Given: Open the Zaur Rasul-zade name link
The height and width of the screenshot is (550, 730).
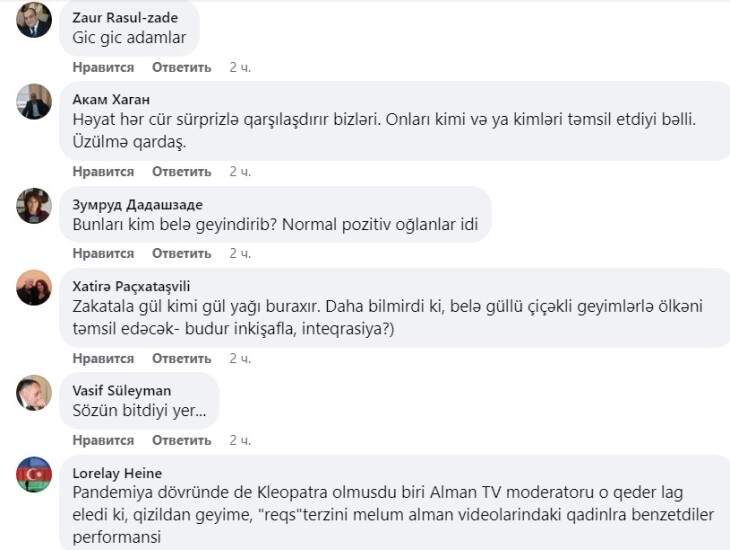Looking at the screenshot, I should (123, 17).
